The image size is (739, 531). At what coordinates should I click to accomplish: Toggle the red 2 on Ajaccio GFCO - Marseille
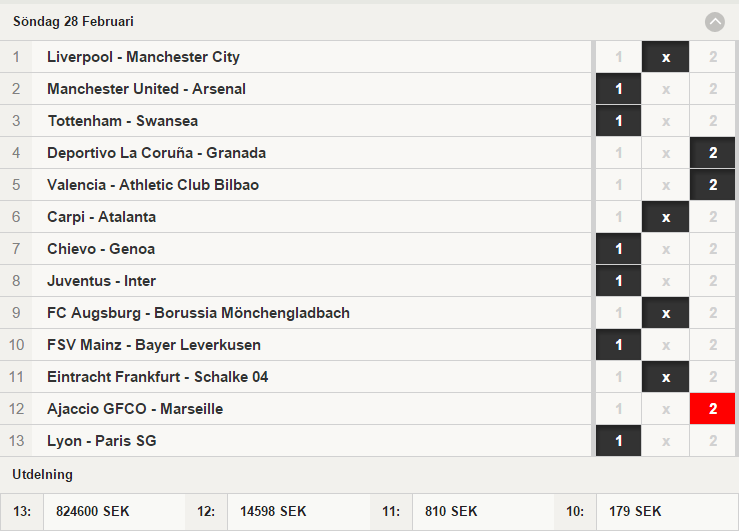pos(713,409)
